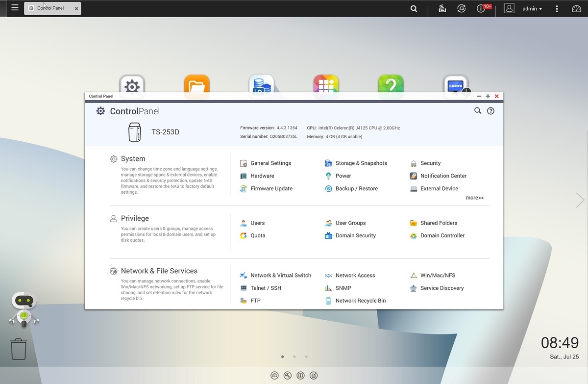Launch App Center colorful grid desktop icon
The image size is (588, 384).
326,83
